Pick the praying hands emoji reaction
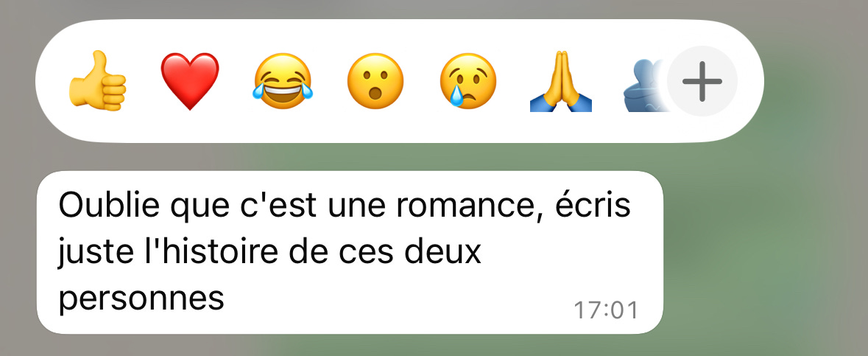The width and height of the screenshot is (868, 356). (561, 81)
